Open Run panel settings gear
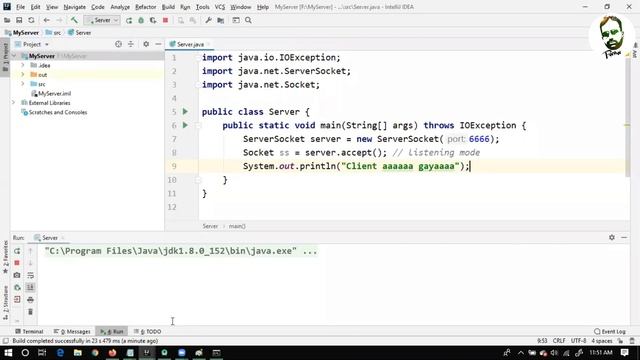640x360 pixels. [612, 238]
